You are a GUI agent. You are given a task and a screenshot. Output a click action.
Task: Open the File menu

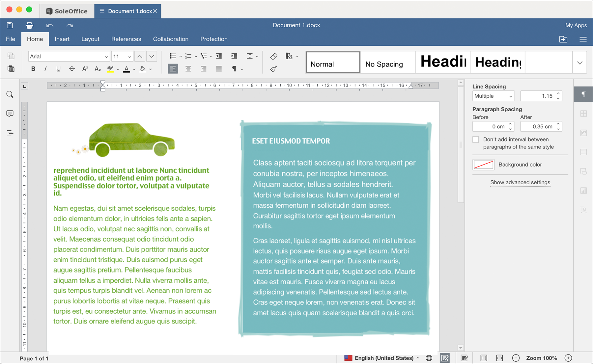[x=11, y=39]
